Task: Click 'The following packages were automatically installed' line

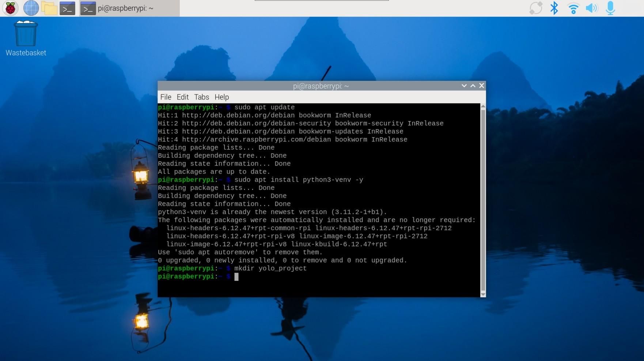Action: [317, 220]
